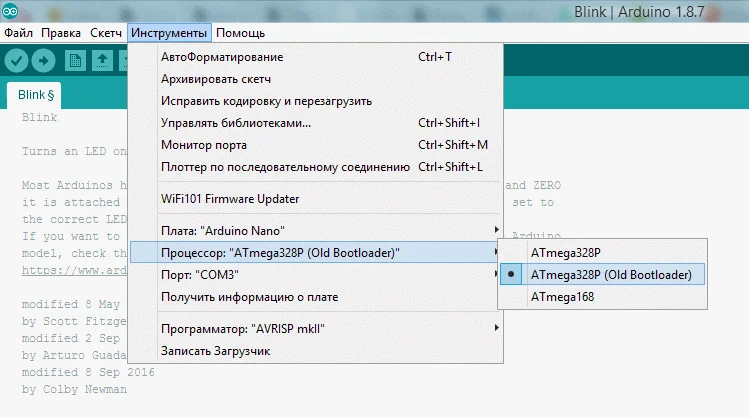Select ATmega328P (Old Bootloader) option
This screenshot has height=417, width=749.
[602, 275]
